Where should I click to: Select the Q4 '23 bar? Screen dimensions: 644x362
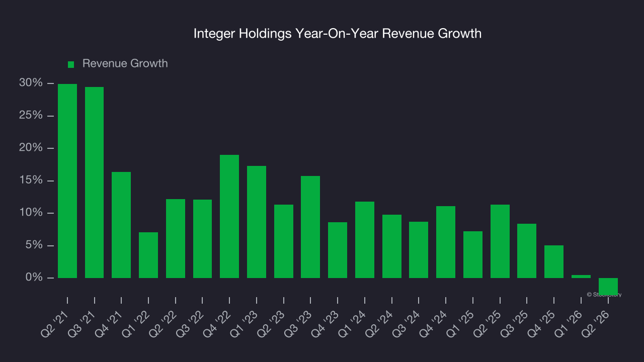pos(338,250)
